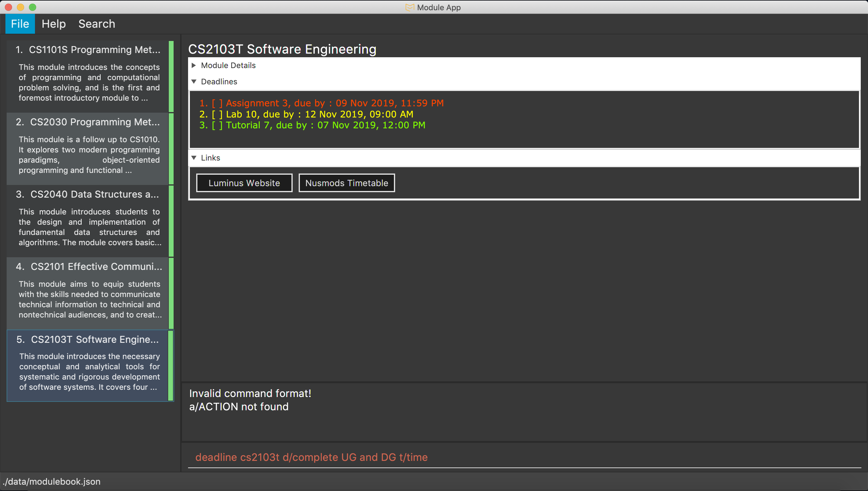Open the Search menu
This screenshot has width=868, height=491.
(96, 24)
